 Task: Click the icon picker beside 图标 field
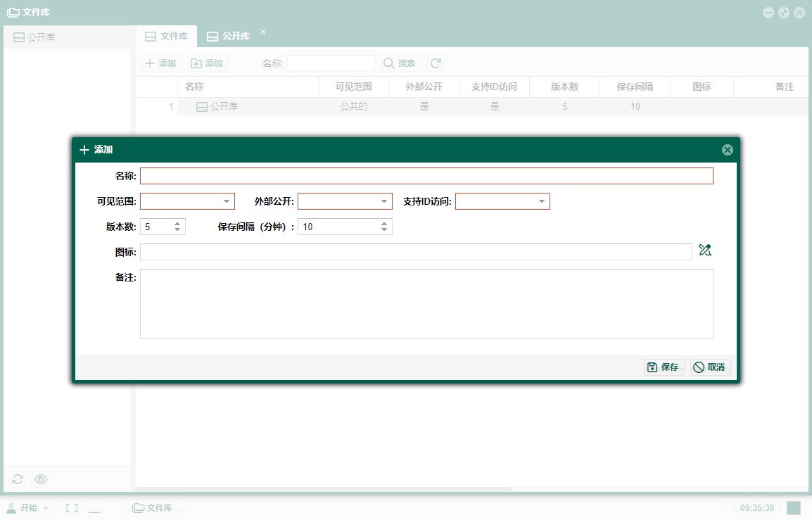705,250
